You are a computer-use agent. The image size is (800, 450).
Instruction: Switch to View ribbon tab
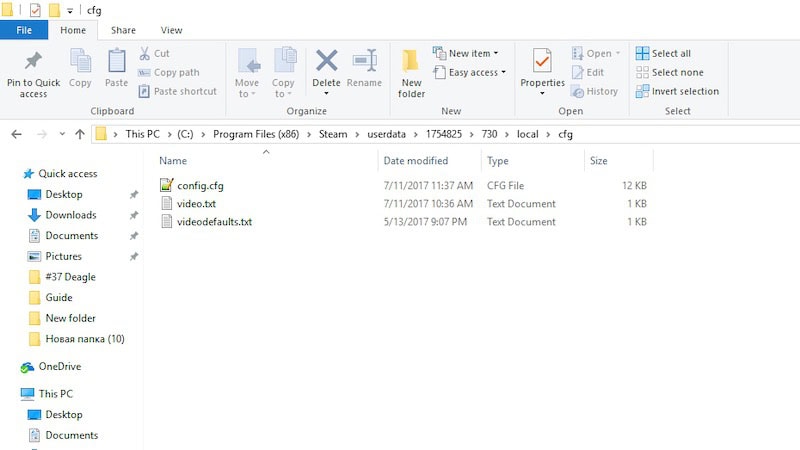pos(171,30)
